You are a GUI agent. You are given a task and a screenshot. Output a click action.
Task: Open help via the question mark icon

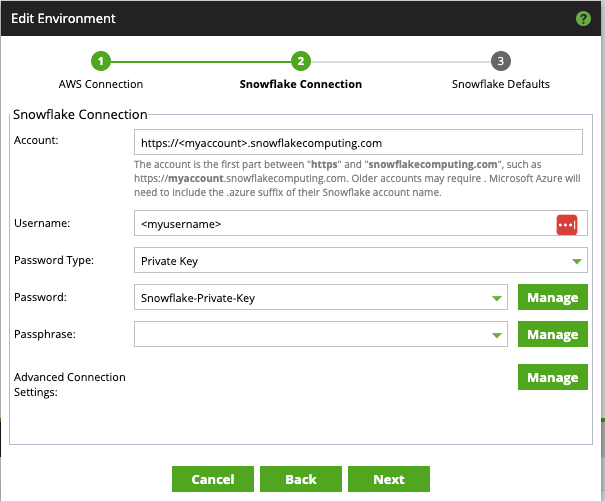583,19
